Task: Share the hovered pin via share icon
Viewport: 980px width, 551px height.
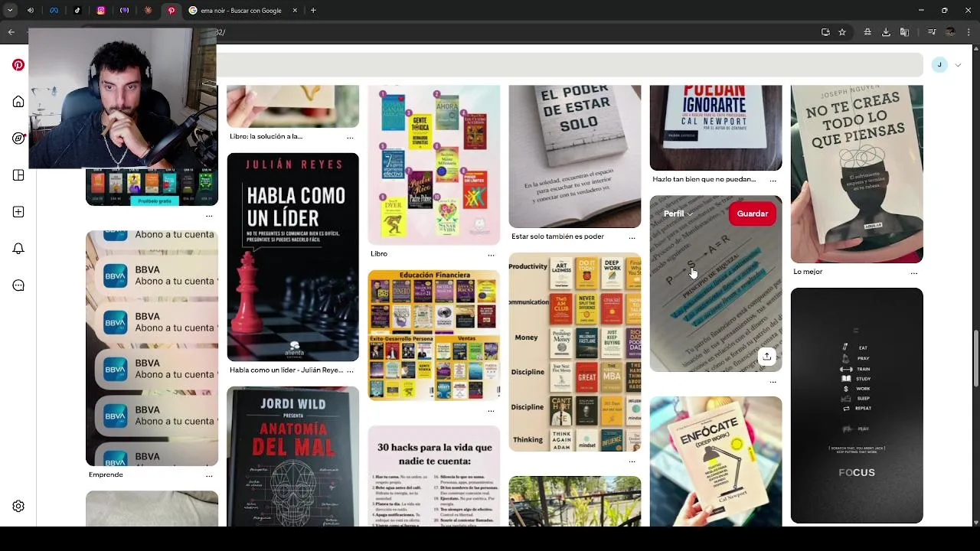Action: (766, 356)
